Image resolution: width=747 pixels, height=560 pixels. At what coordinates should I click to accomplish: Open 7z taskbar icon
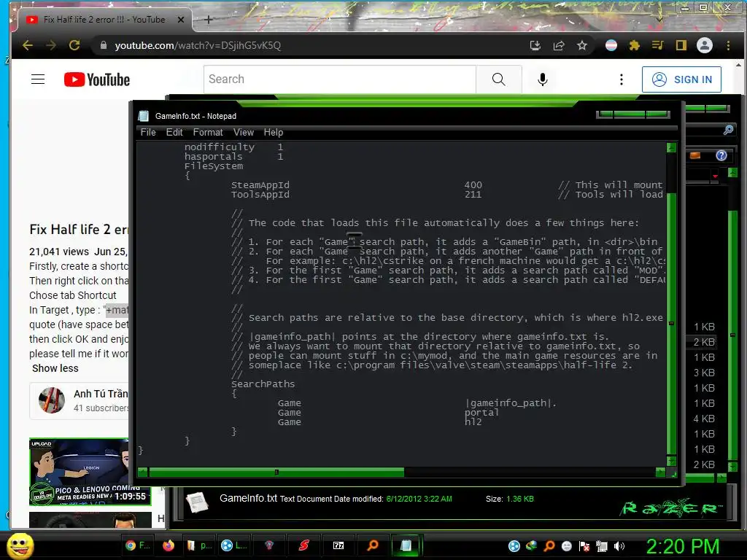click(x=338, y=545)
